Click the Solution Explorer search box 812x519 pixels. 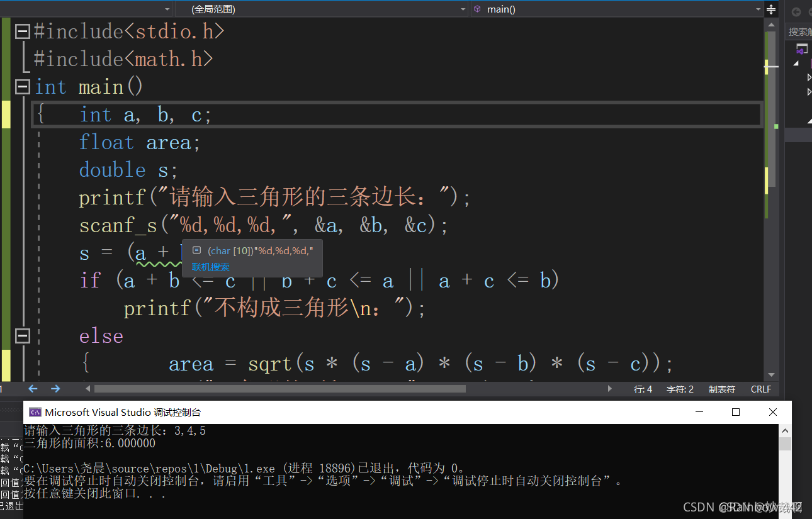click(x=799, y=31)
